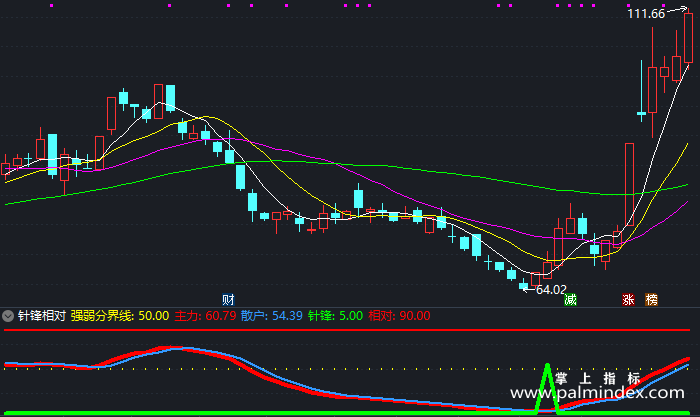
Task: Click the 针锋: 5.00 value label
Action: (335, 316)
